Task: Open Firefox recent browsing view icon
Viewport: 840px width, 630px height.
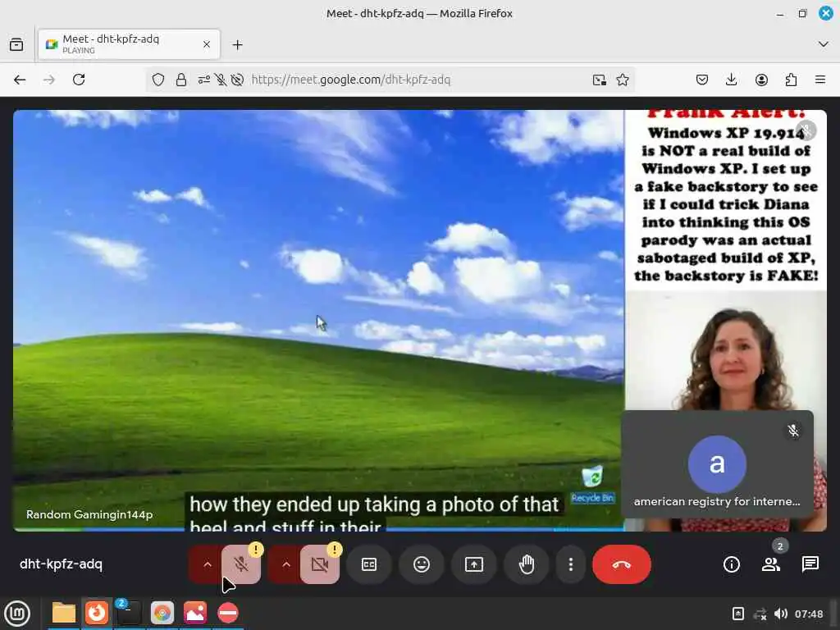Action: 16,44
